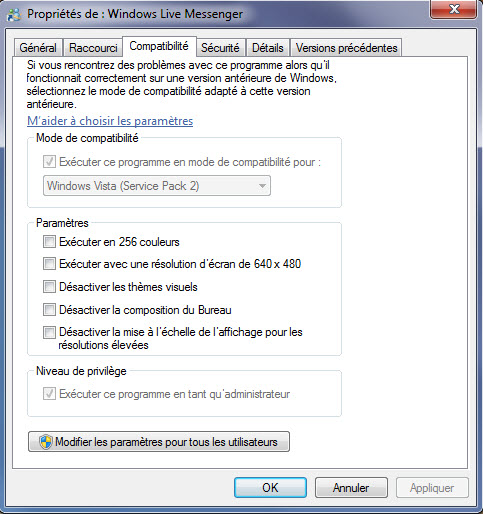
Task: Check Désactiver la mise à l'échelle de l'affichage
Action: click(49, 332)
